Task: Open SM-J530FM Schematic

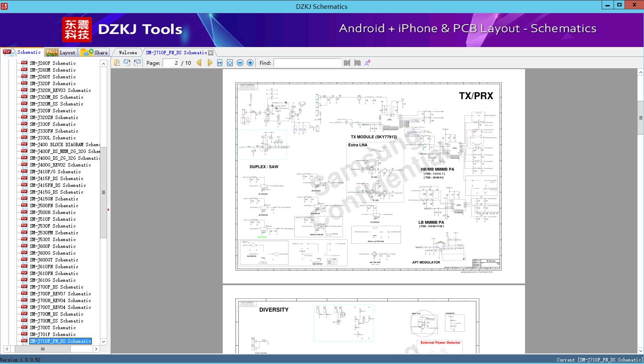Action: [x=54, y=233]
